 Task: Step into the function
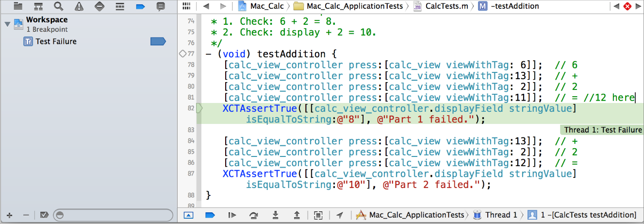tap(275, 215)
